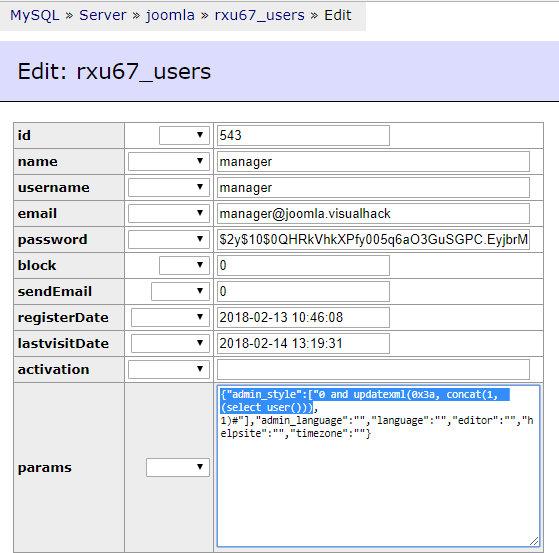
Task: Expand the function dropdown for lastvisitDate
Action: 170,343
